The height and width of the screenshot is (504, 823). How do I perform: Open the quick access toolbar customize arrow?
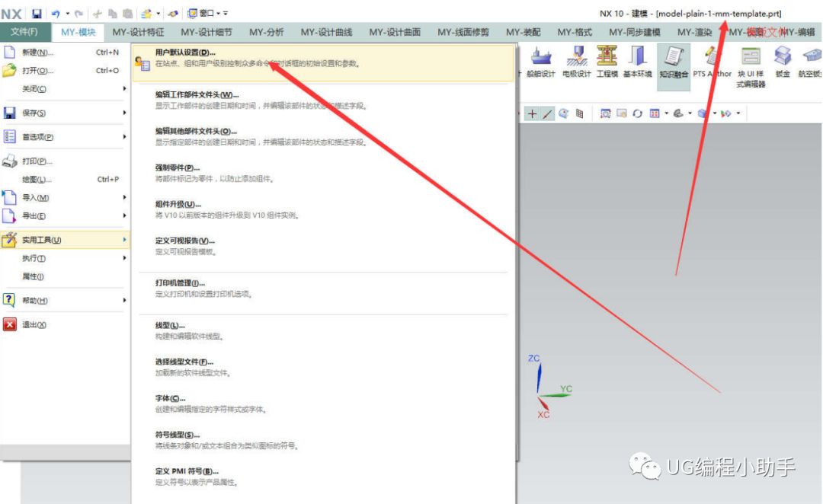[x=226, y=13]
